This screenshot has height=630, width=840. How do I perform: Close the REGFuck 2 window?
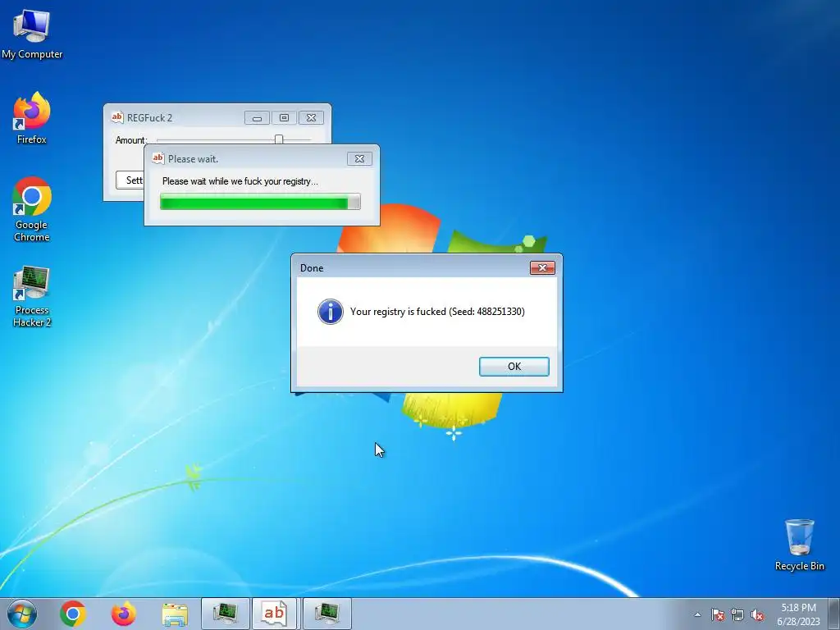(311, 118)
